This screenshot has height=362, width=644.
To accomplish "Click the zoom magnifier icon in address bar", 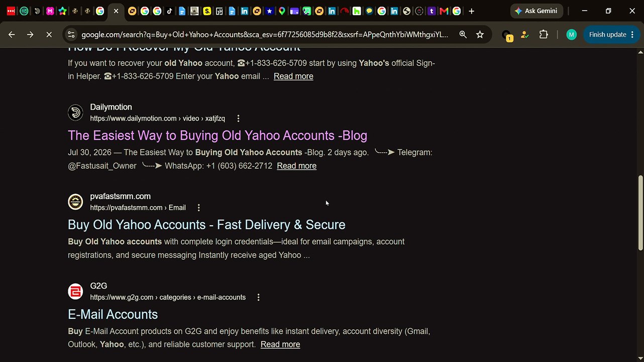I will coord(463,35).
